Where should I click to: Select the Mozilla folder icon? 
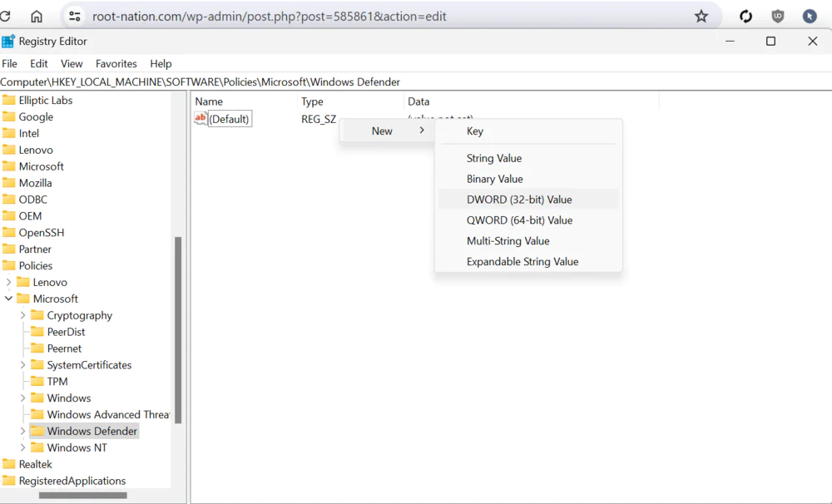8,182
